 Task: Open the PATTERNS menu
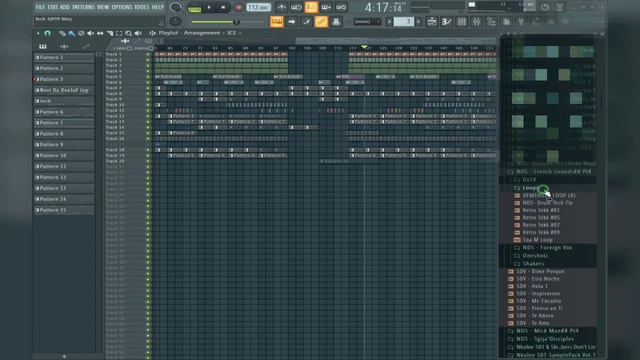[83, 7]
